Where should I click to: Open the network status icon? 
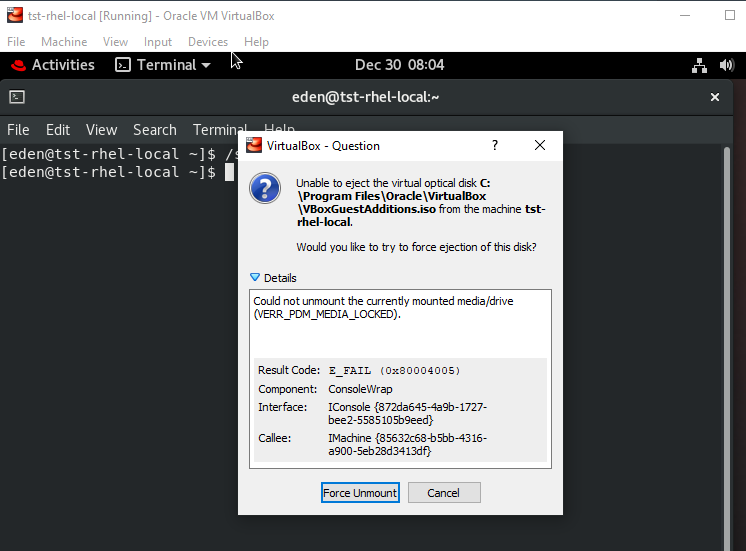coord(699,65)
